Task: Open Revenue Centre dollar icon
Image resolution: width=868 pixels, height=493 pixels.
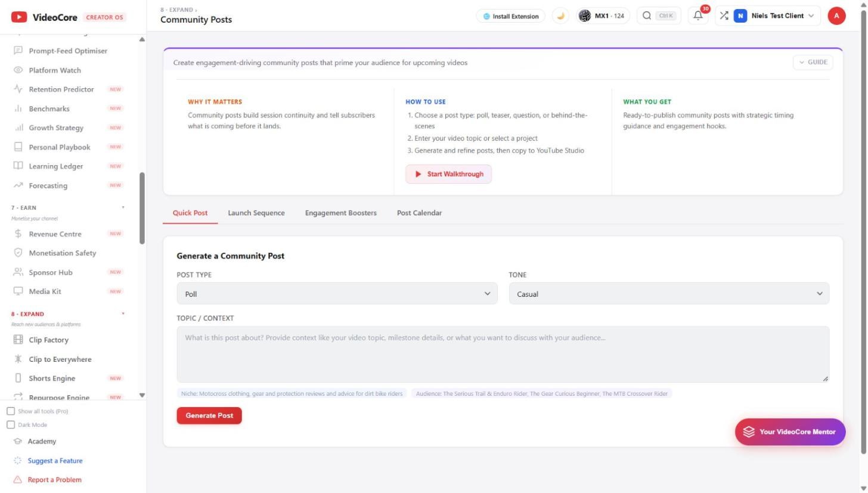Action: 18,234
